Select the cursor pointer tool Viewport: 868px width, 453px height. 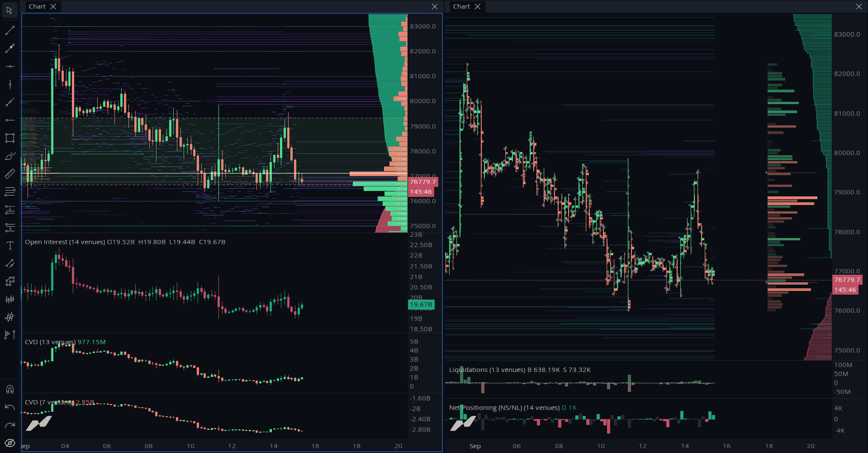pyautogui.click(x=9, y=10)
